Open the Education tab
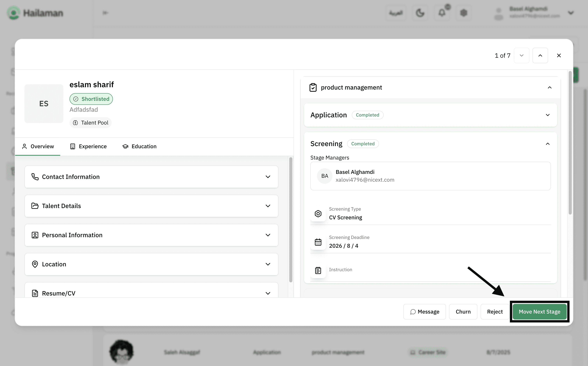The height and width of the screenshot is (366, 588). coord(140,146)
